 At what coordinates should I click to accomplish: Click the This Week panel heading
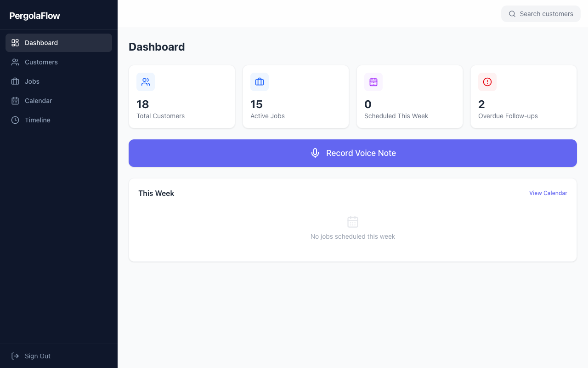[x=156, y=193]
